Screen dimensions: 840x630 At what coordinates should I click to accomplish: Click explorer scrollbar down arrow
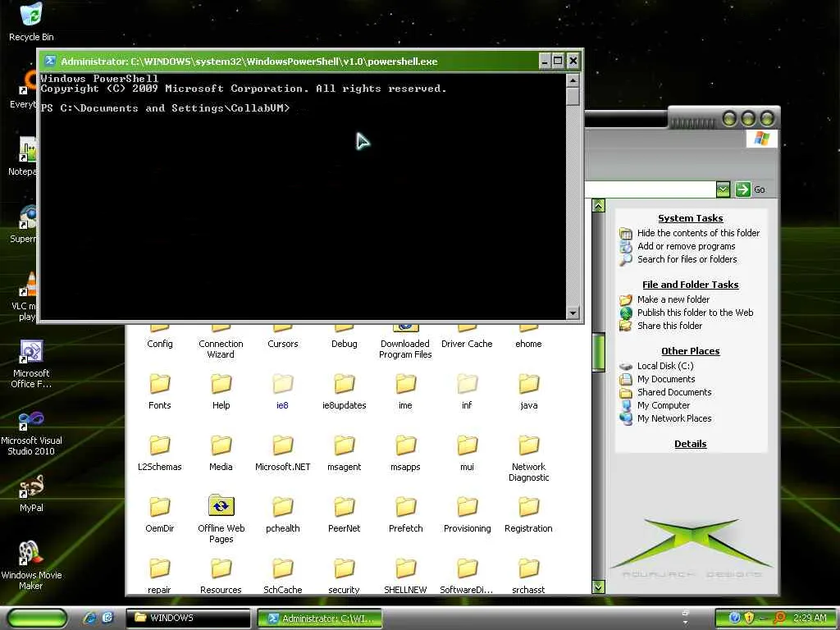click(x=598, y=587)
